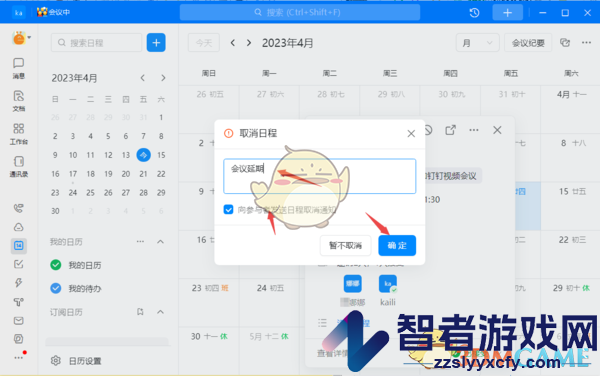Open the more apps dots in sidebar

[x=18, y=358]
